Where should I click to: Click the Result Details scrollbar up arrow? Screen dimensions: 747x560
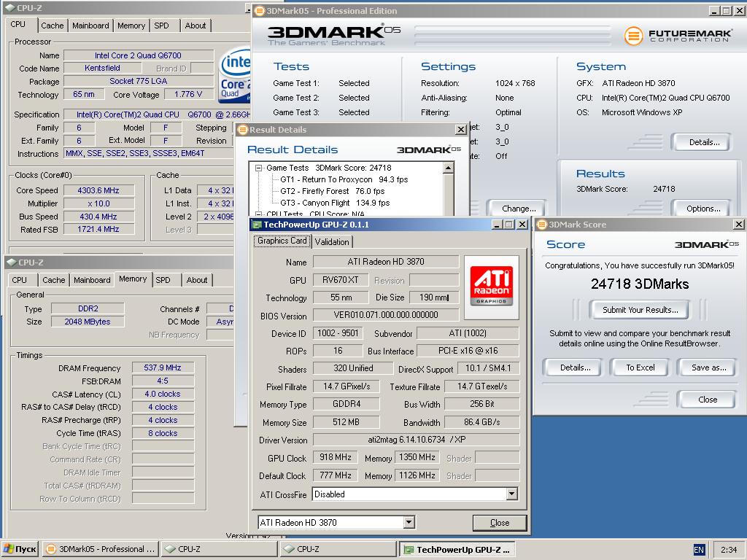click(x=449, y=168)
